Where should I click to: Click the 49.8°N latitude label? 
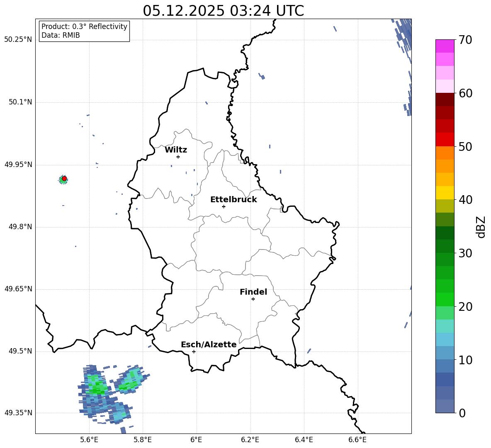[x=20, y=227]
